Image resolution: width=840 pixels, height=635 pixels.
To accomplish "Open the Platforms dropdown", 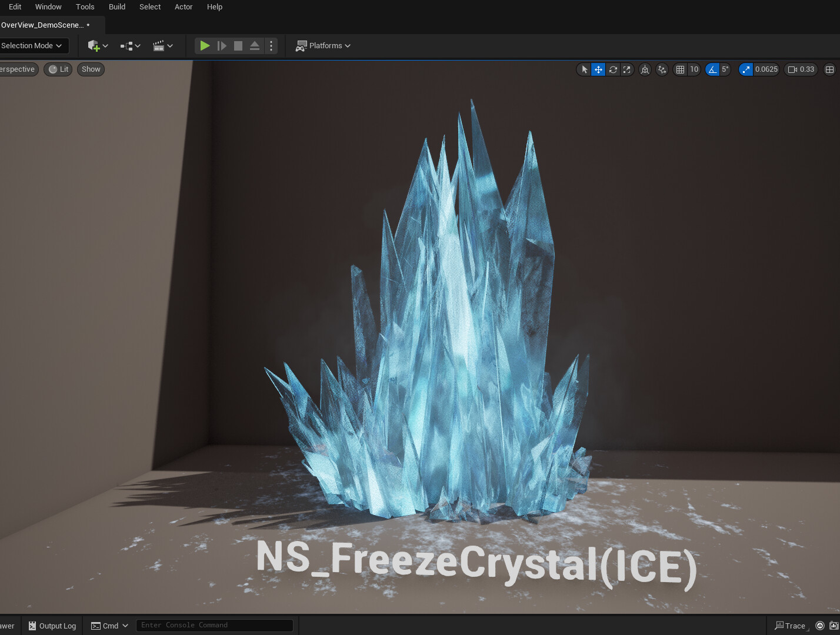I will tap(323, 46).
